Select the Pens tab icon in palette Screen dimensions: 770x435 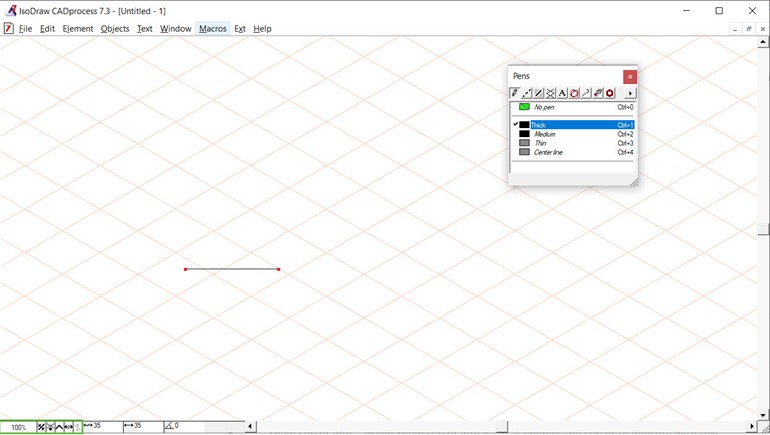click(515, 93)
